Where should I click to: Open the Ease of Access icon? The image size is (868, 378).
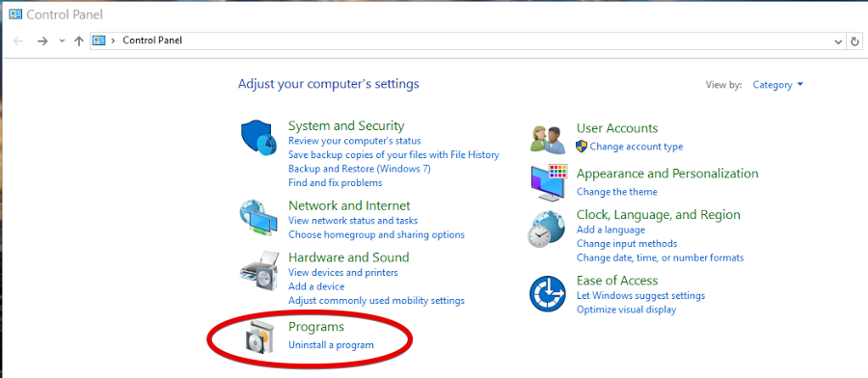click(x=547, y=294)
